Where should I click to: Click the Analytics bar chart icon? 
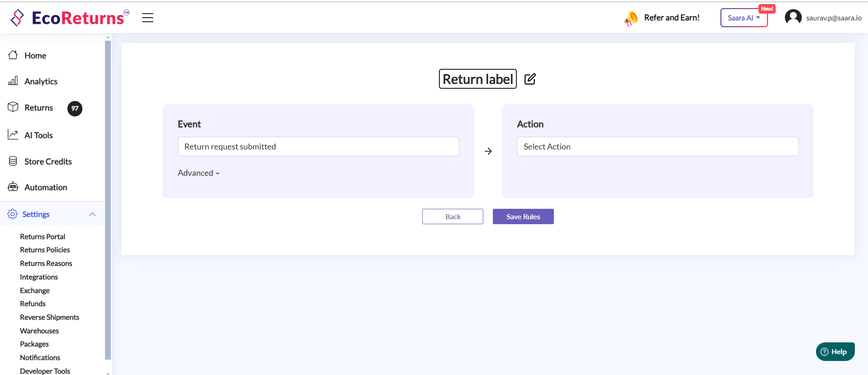pos(13,81)
